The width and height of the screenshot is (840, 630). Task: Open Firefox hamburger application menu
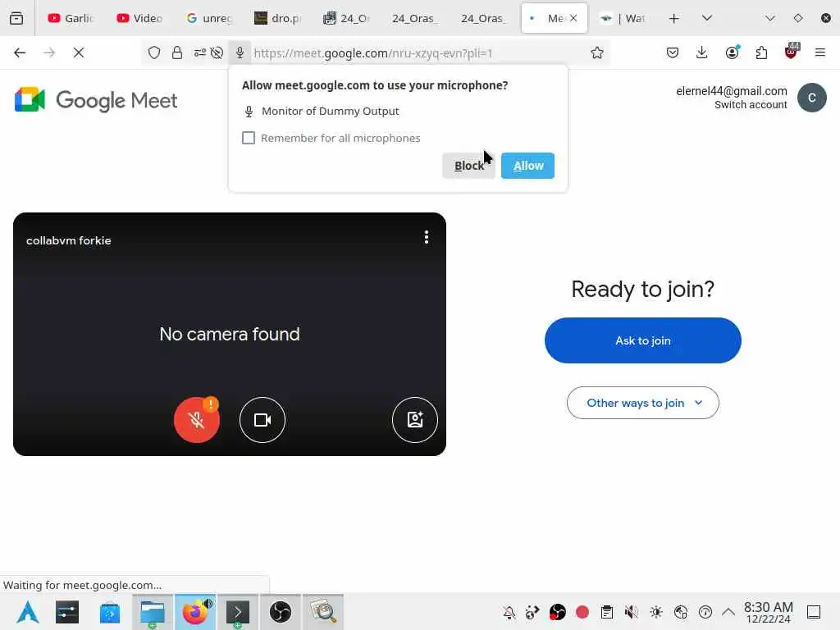pyautogui.click(x=820, y=52)
